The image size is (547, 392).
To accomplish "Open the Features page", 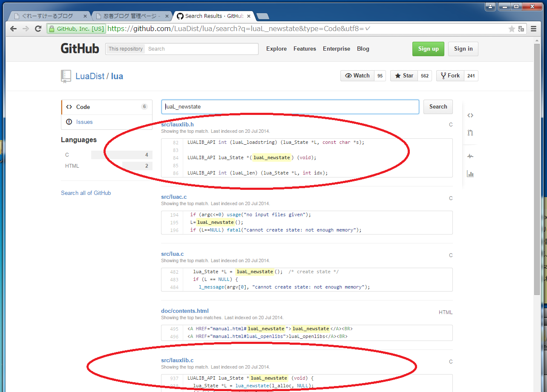I will (x=305, y=49).
